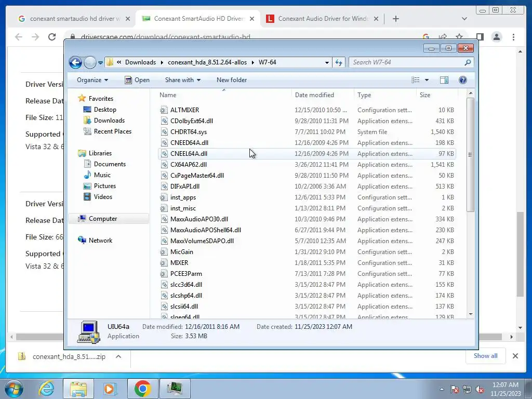Select the MIXER configuration file icon
532x399 pixels.
164,262
